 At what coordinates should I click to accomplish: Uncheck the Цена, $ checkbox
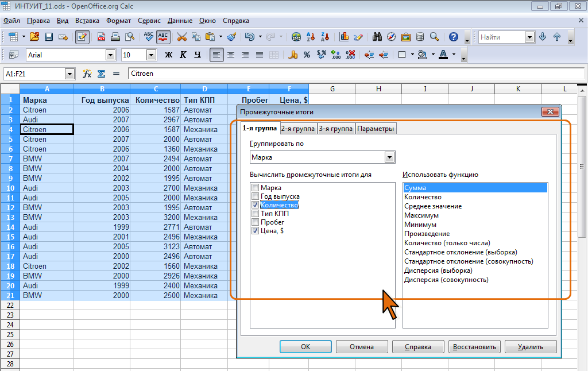click(256, 231)
